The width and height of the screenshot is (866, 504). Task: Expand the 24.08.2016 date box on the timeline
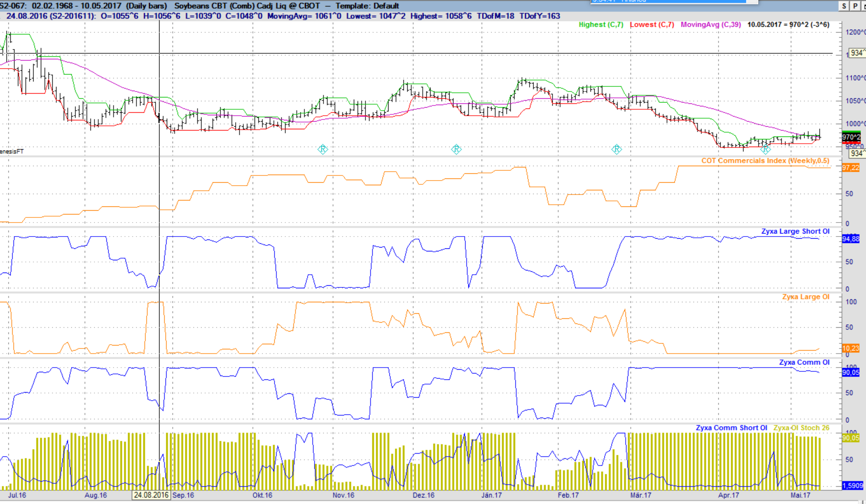[152, 495]
